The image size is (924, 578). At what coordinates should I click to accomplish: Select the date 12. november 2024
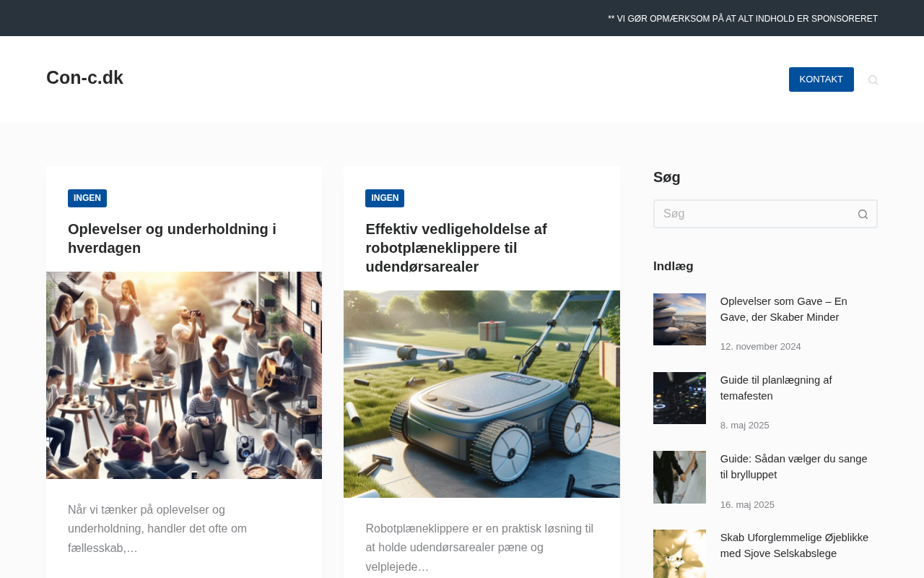click(x=761, y=347)
